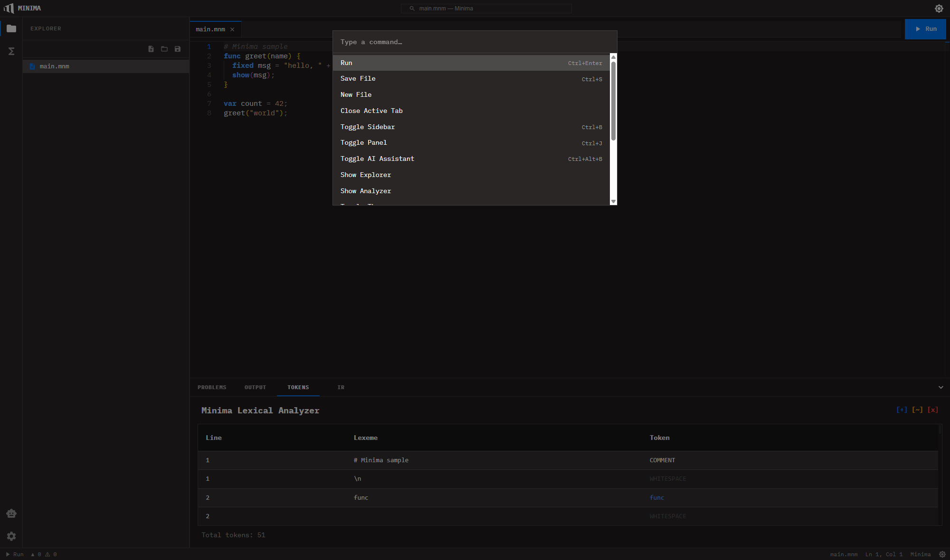This screenshot has width=950, height=560.
Task: Switch to the PROBLEMS tab
Action: click(212, 387)
